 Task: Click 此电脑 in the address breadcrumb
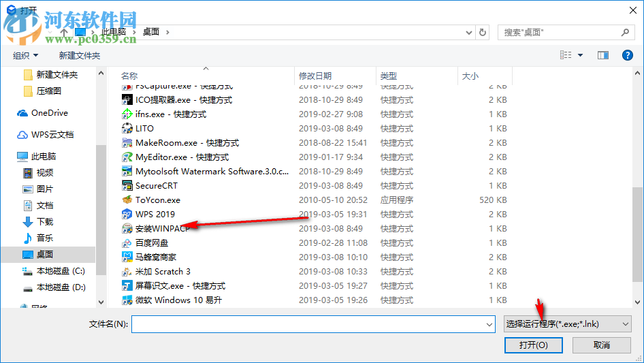click(x=114, y=32)
